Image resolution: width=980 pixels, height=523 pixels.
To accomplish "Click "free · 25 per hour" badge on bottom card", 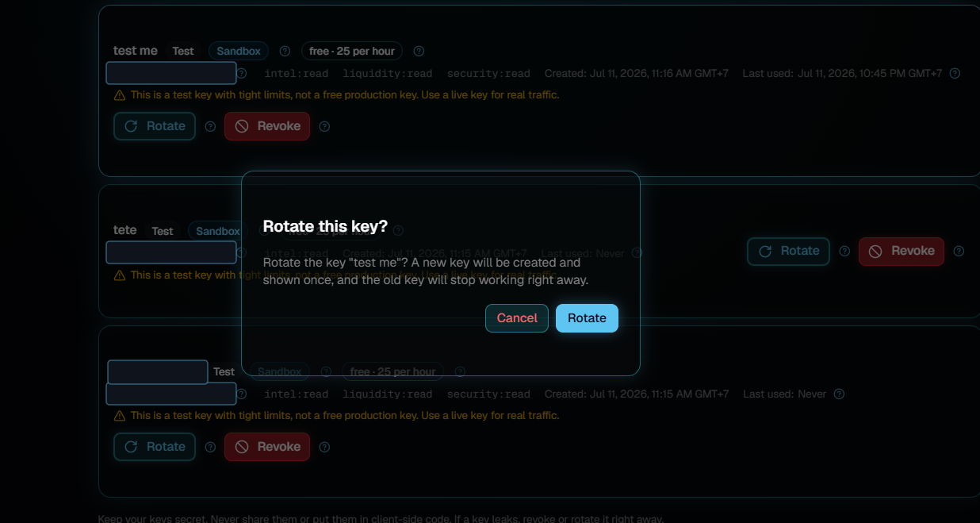I will click(x=393, y=371).
